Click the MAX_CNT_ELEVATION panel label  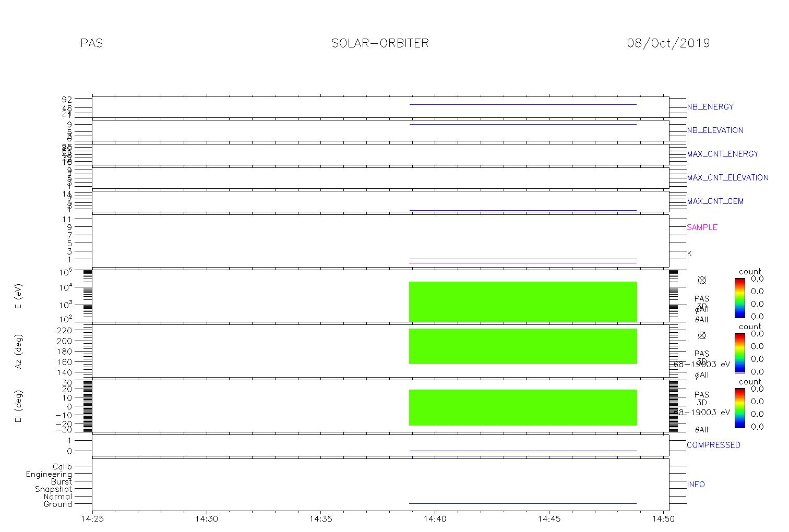(727, 177)
